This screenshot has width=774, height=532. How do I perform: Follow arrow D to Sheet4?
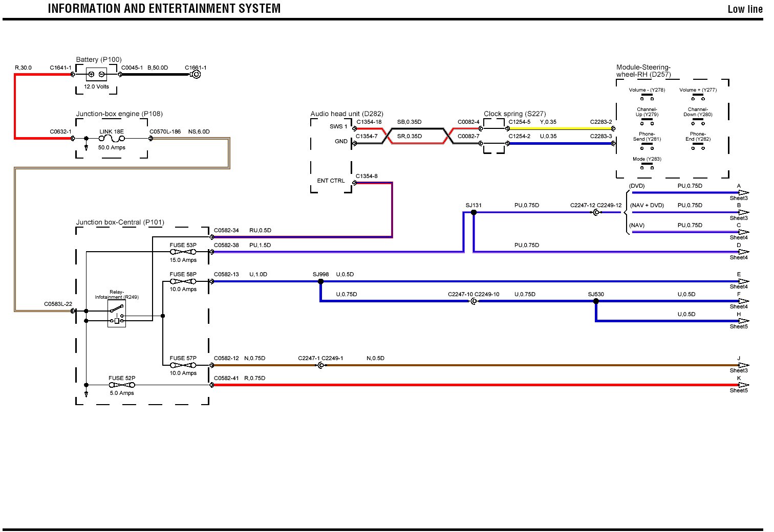pos(743,252)
